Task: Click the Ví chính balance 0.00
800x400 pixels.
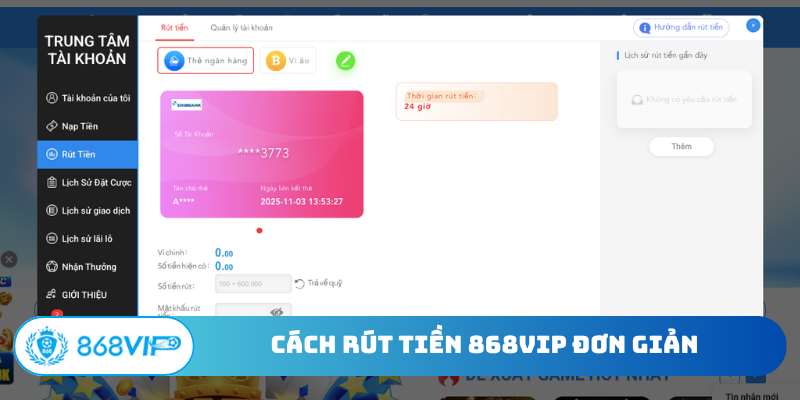Action: [224, 253]
